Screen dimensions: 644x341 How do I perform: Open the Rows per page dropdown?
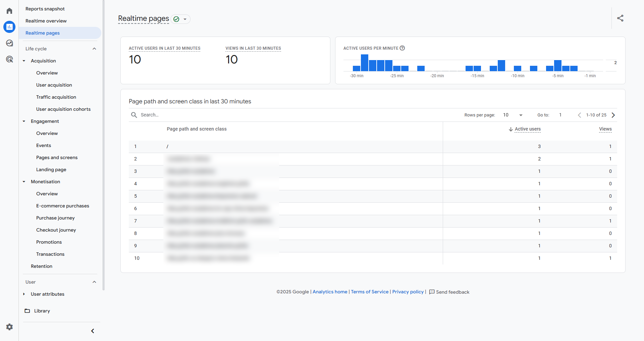[x=513, y=115]
